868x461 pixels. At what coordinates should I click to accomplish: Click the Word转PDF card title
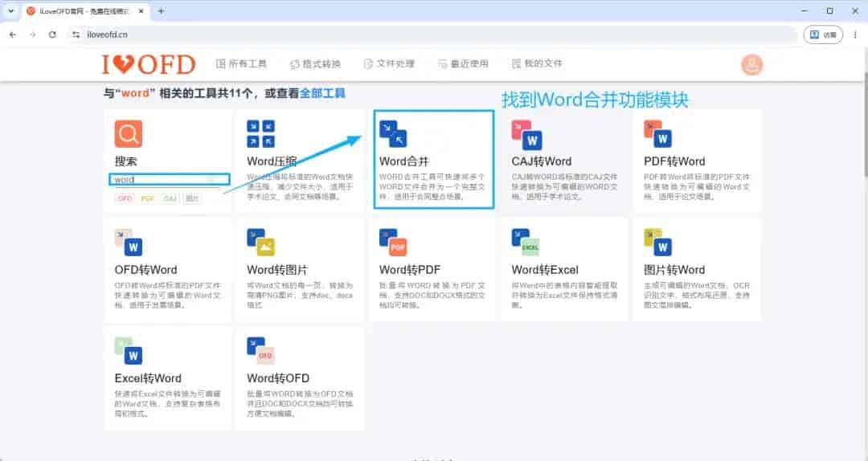click(x=410, y=270)
